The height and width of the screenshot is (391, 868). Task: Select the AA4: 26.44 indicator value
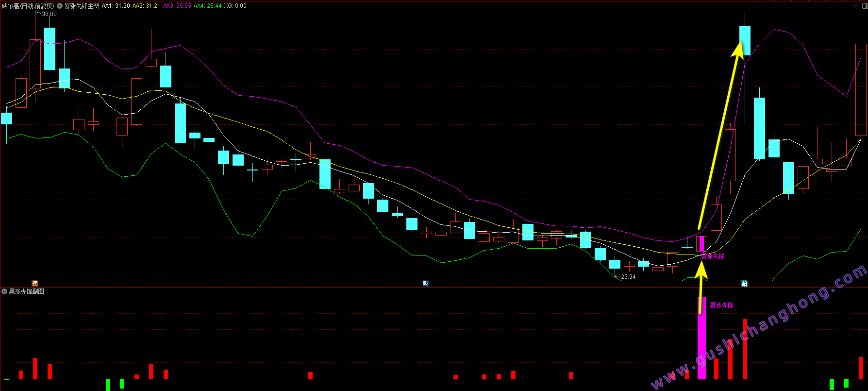[x=208, y=6]
